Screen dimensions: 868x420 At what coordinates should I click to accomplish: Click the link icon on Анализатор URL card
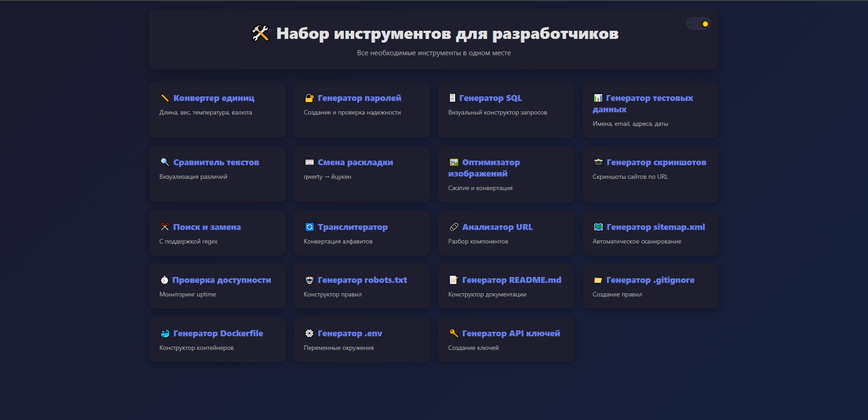pyautogui.click(x=454, y=227)
